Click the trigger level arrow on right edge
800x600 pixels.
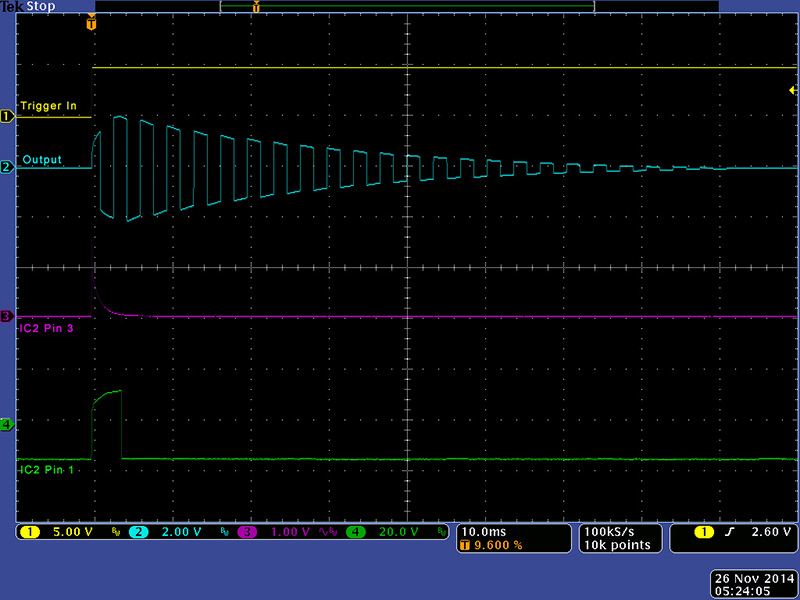(792, 90)
